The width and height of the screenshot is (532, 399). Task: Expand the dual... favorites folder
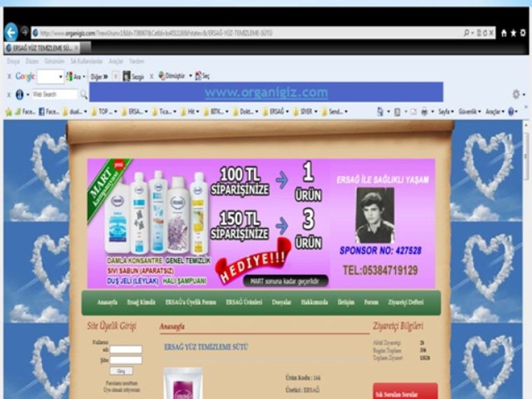coord(75,111)
